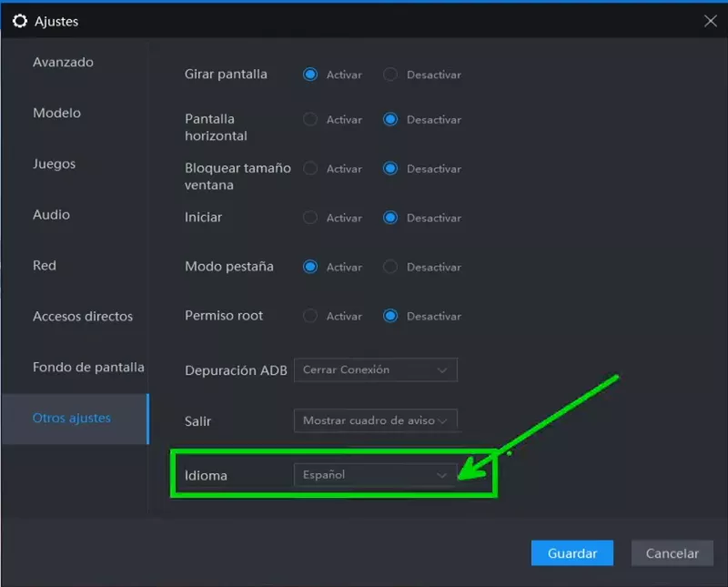The height and width of the screenshot is (587, 728).
Task: Click the Ajustes gear icon in title bar
Action: (x=20, y=21)
